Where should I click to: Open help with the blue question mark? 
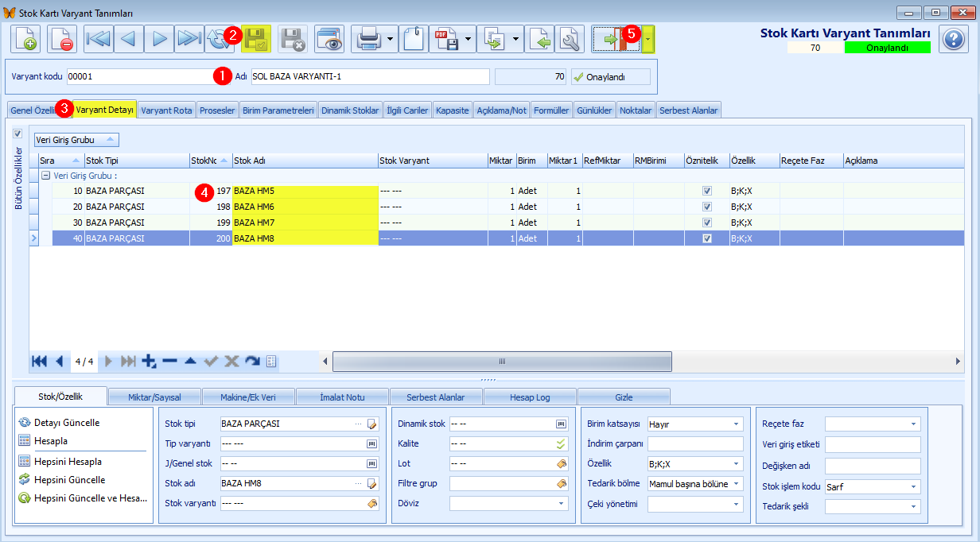click(x=954, y=38)
